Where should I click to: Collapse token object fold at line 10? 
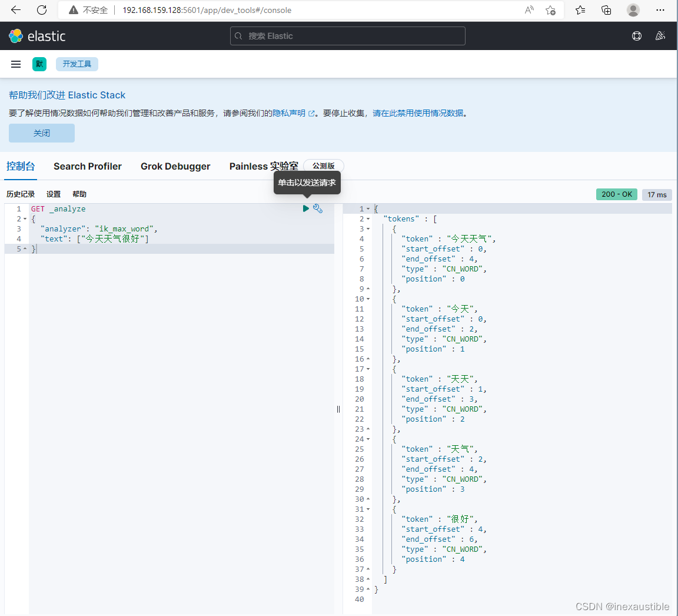(368, 299)
